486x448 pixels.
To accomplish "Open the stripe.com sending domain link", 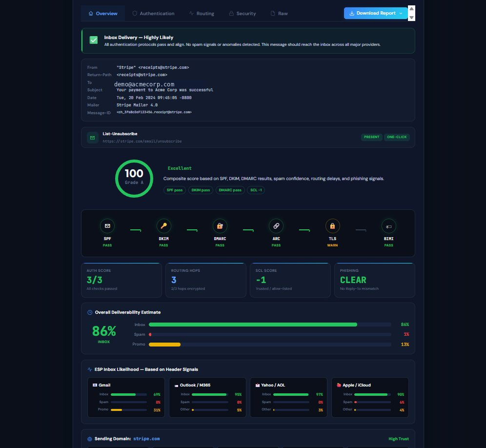I will (147, 438).
